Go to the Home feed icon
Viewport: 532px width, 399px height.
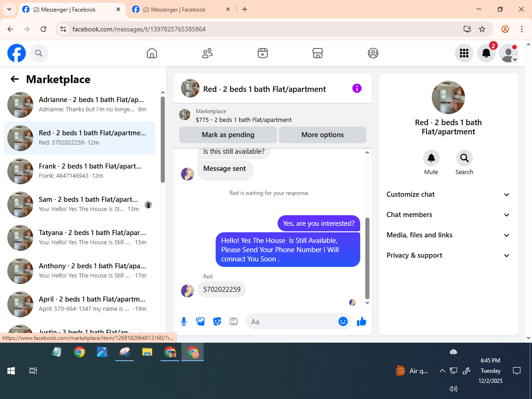pos(151,53)
